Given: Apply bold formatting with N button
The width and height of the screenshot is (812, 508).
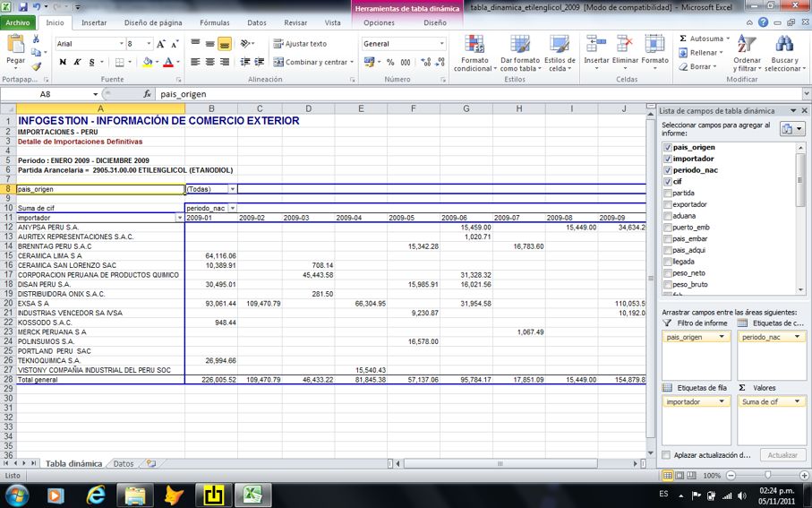Looking at the screenshot, I should (x=63, y=62).
